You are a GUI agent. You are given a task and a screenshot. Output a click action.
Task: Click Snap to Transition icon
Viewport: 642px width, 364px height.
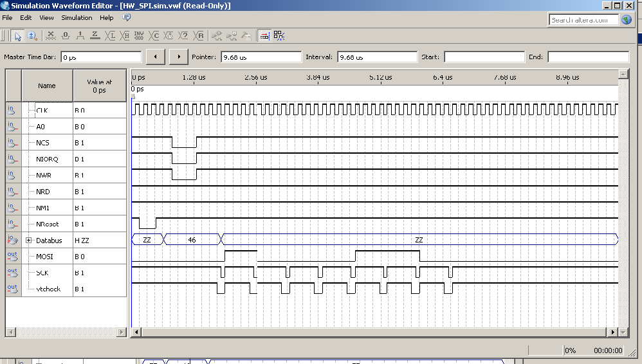click(279, 36)
